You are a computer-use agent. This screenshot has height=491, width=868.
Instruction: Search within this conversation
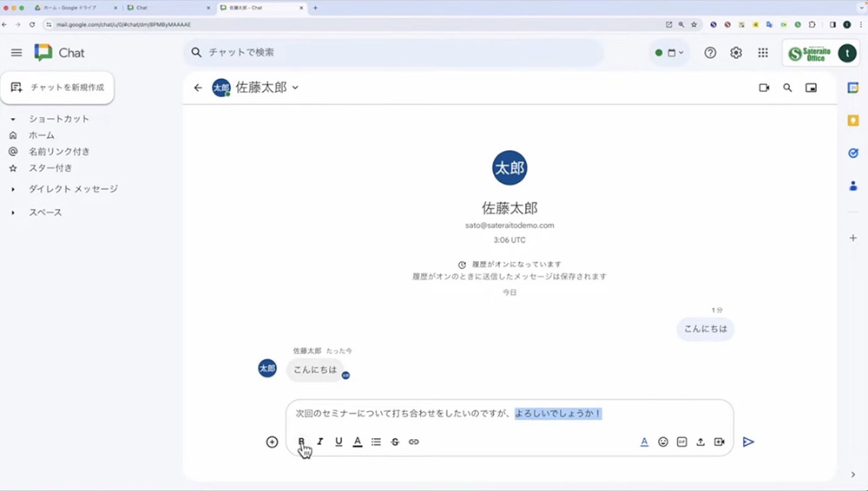point(787,88)
